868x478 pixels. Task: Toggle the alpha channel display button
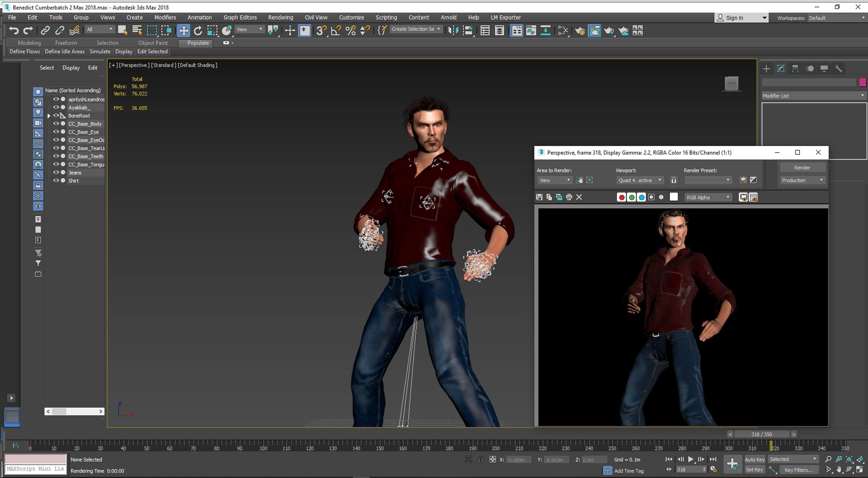click(651, 197)
